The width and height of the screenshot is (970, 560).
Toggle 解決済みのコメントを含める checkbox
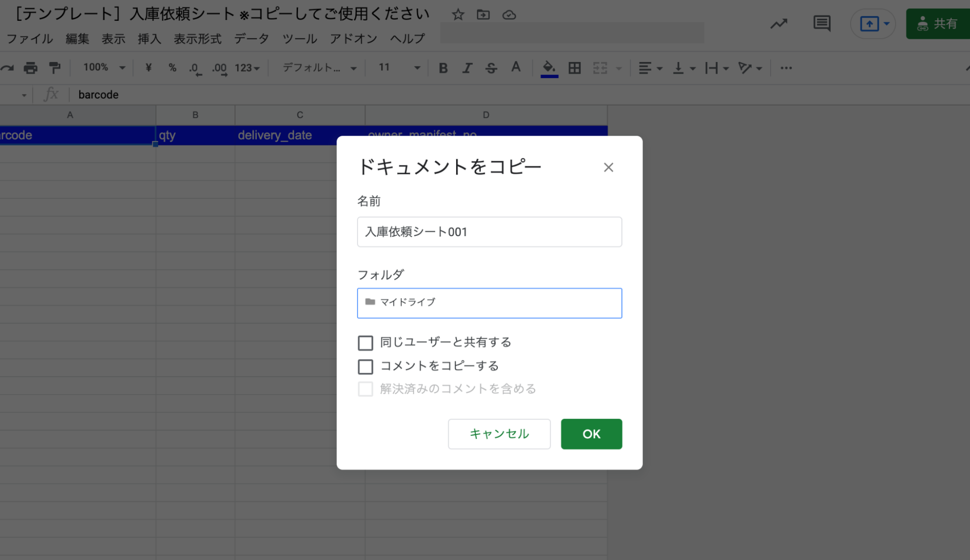[365, 389]
